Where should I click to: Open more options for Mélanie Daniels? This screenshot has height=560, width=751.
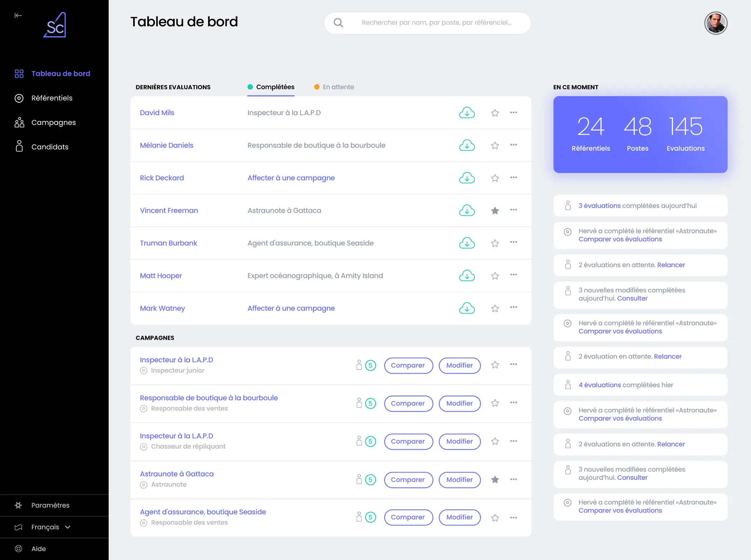pyautogui.click(x=514, y=145)
